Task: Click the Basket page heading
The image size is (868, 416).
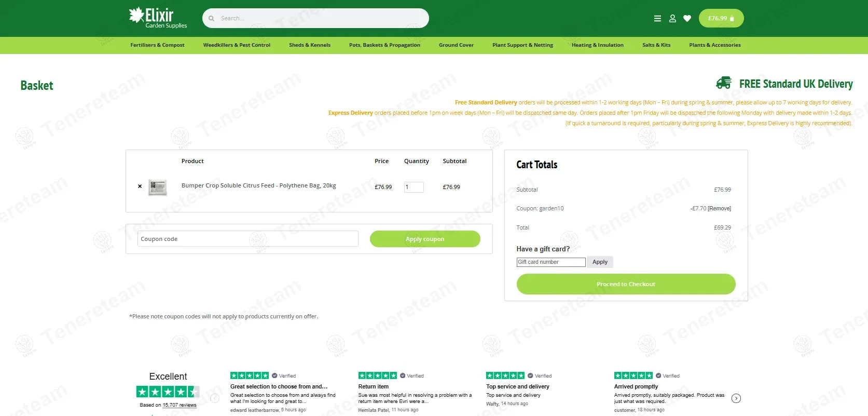Action: [37, 86]
